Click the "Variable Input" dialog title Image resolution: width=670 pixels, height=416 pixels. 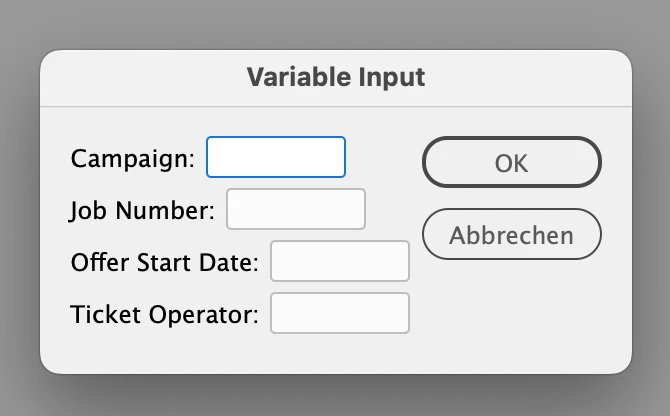(336, 77)
